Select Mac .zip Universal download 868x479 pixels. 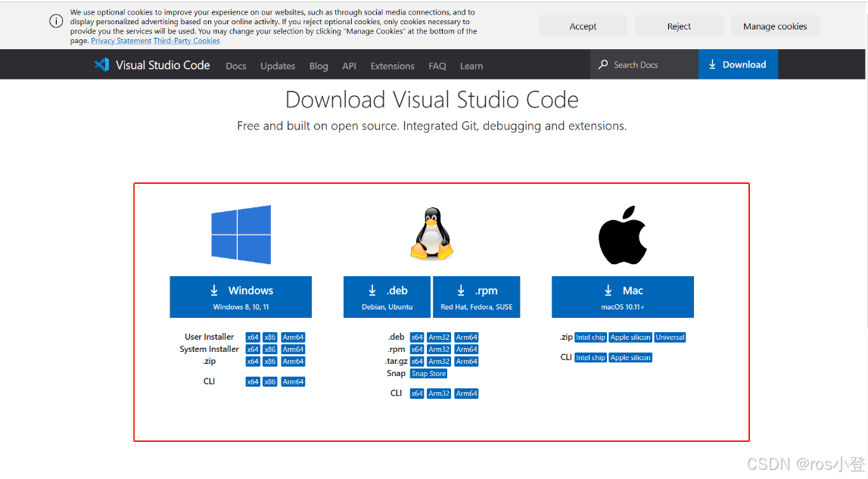tap(670, 337)
